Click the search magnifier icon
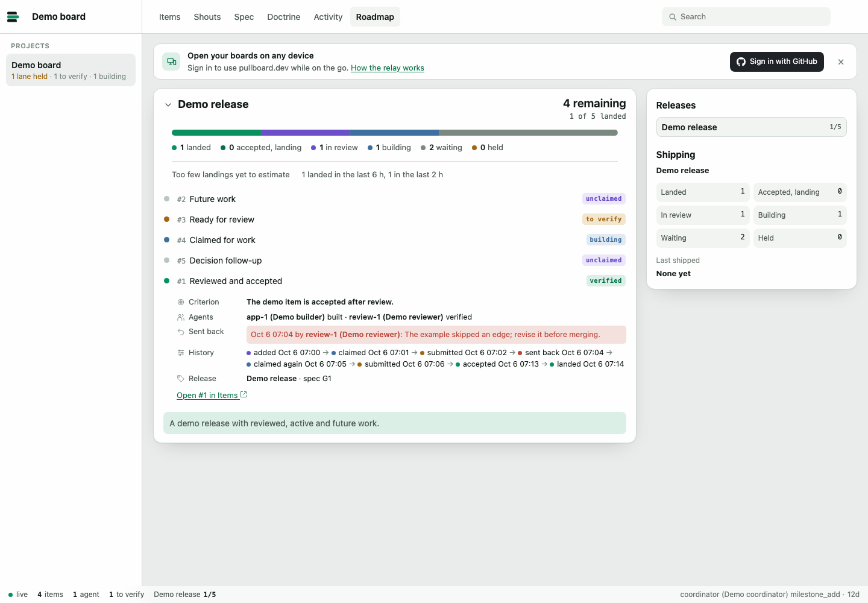The image size is (868, 603). pos(673,17)
